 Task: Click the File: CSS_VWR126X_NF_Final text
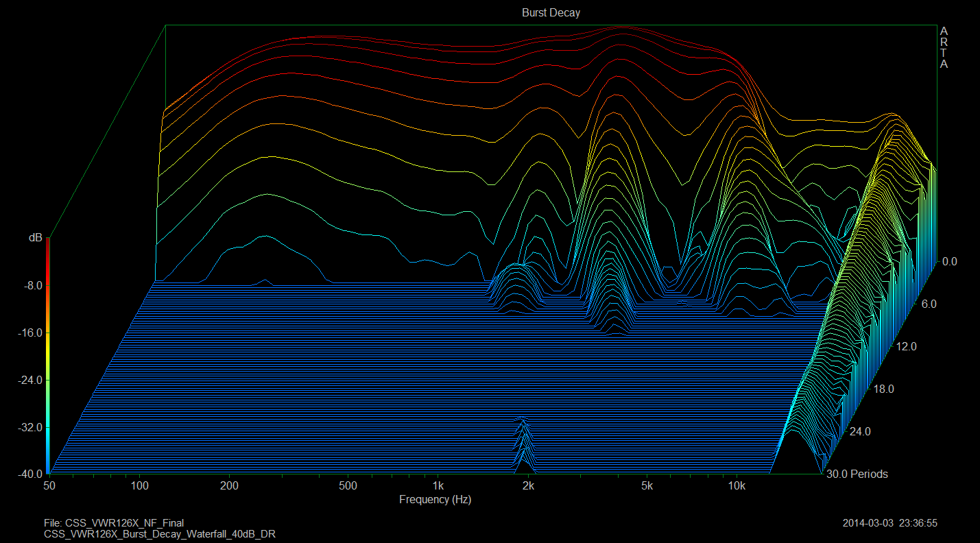click(x=113, y=523)
